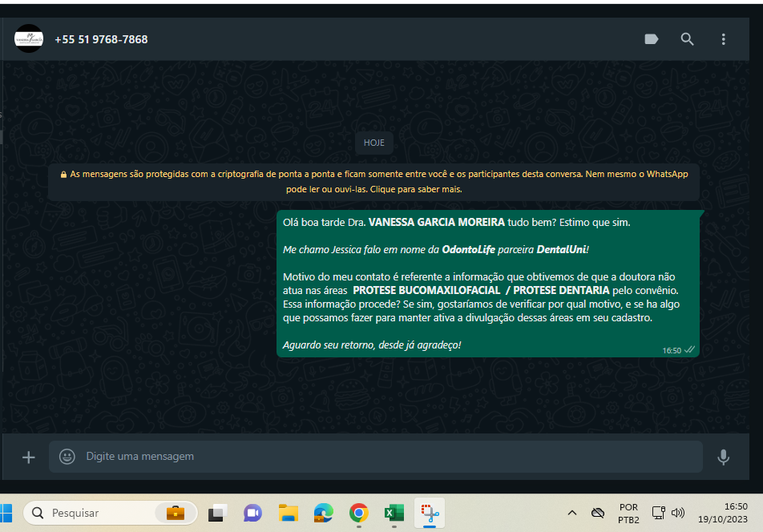Switch to Google Chrome on taskbar
The image size is (763, 532).
(359, 513)
